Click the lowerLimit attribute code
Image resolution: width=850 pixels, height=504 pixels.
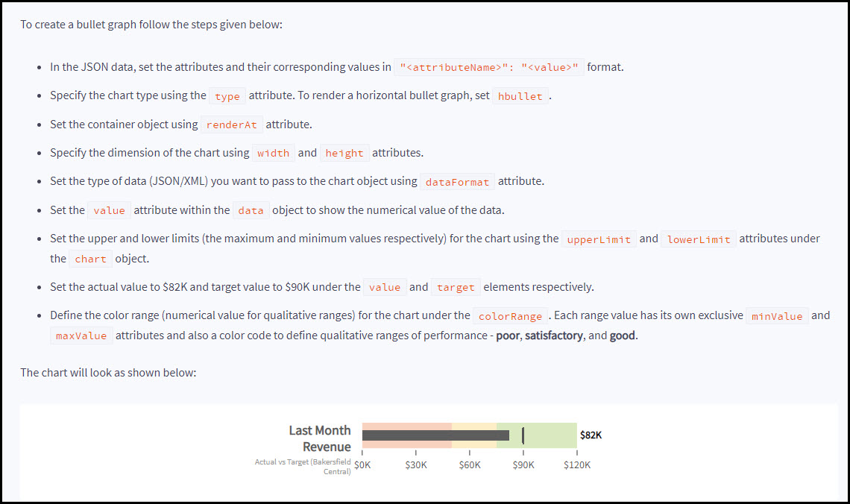click(x=699, y=239)
